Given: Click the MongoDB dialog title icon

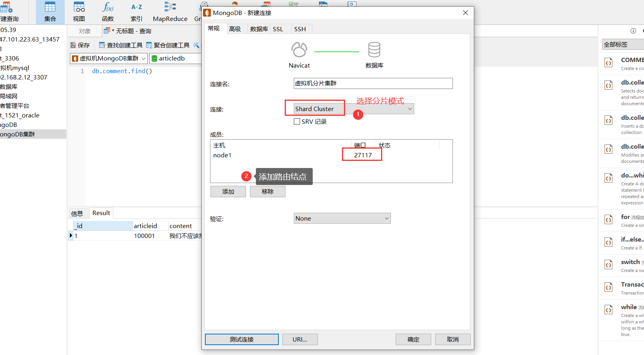Looking at the screenshot, I should [x=207, y=13].
